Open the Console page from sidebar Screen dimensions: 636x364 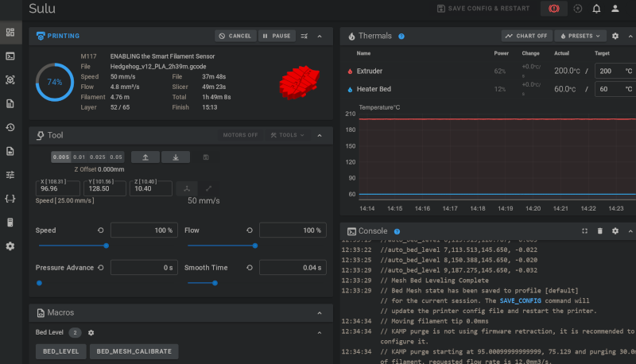tap(10, 56)
